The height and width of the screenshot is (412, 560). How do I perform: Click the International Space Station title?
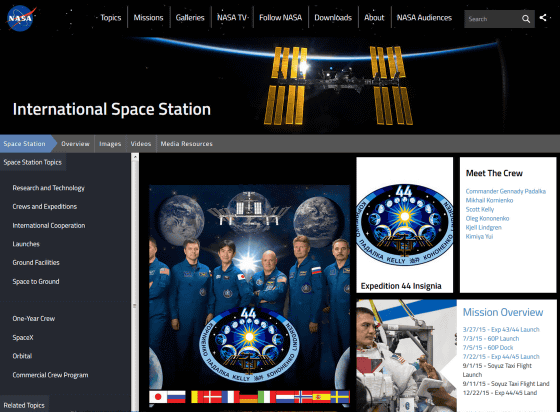pos(112,109)
